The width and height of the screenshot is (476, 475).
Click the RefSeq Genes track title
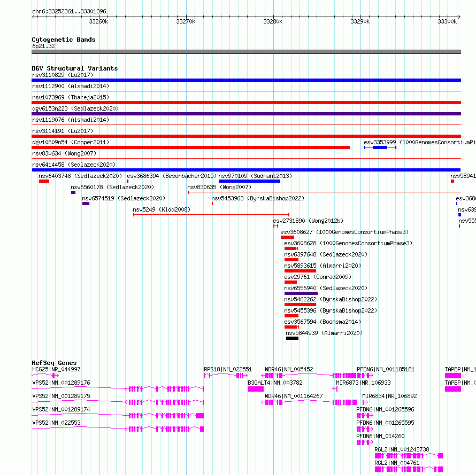(x=54, y=363)
